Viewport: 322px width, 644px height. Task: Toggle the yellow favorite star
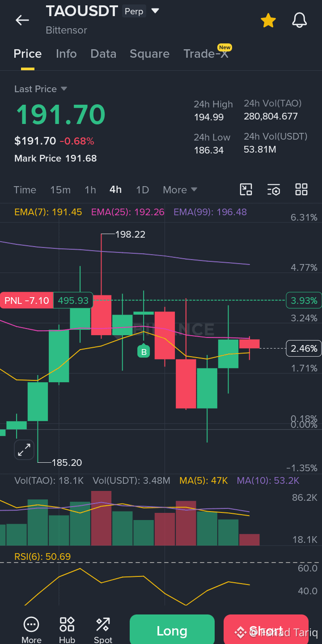tap(268, 20)
